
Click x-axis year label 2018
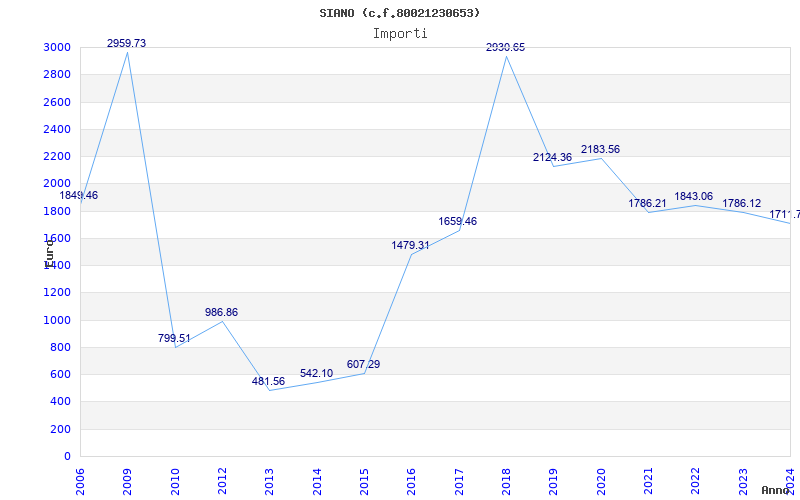pyautogui.click(x=506, y=482)
